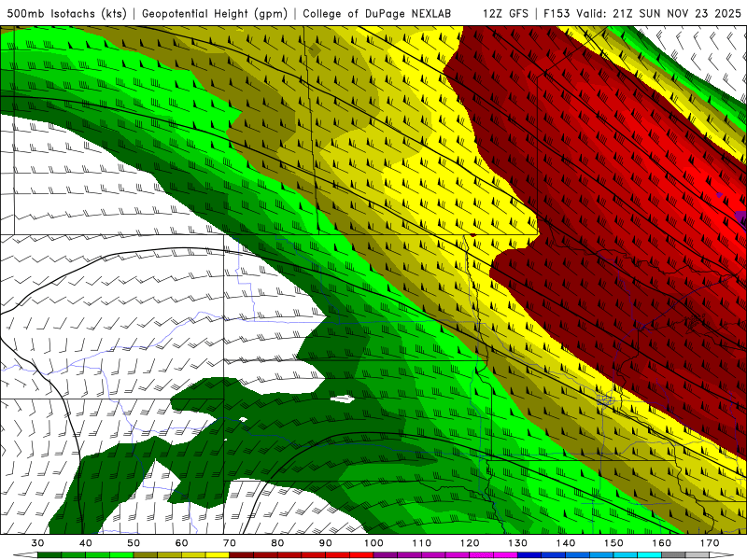
Task: Click the "12Z GFS" model run text
Action: 505,13
